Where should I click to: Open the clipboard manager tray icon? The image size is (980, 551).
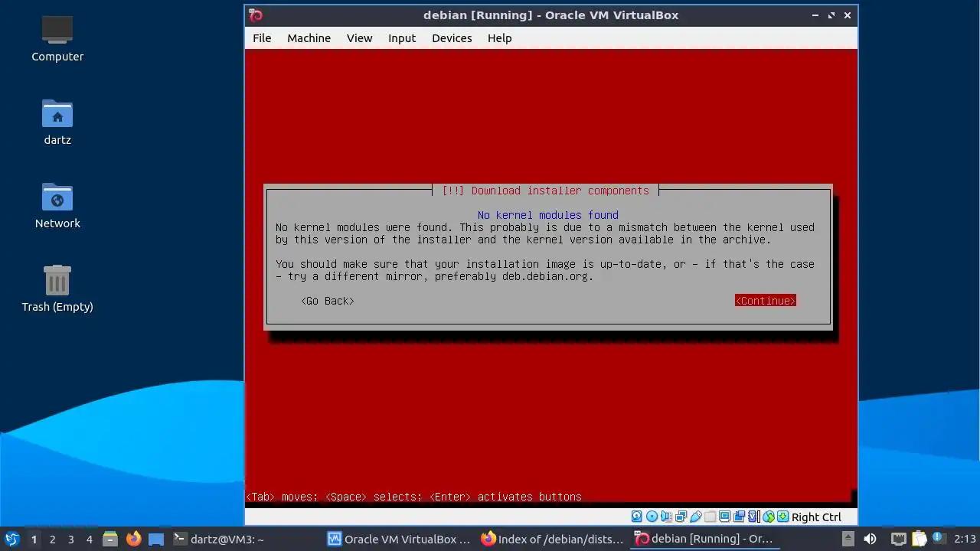tap(919, 539)
